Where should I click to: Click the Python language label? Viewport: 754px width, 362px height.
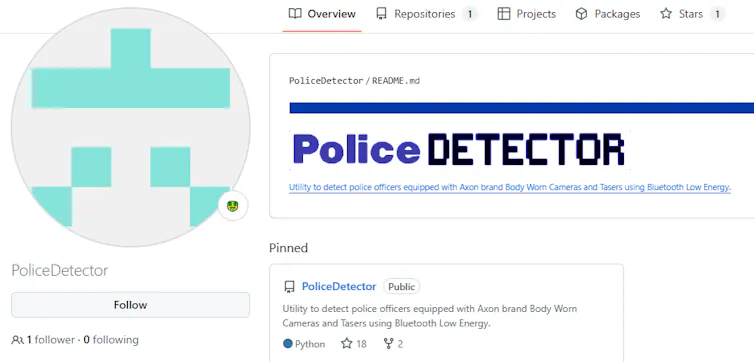point(310,344)
